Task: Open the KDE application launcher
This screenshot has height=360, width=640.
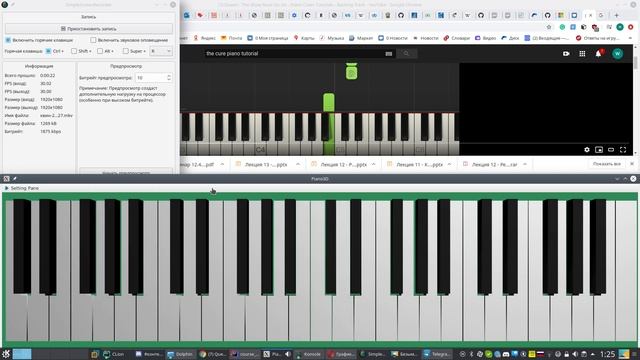Action: (6, 354)
